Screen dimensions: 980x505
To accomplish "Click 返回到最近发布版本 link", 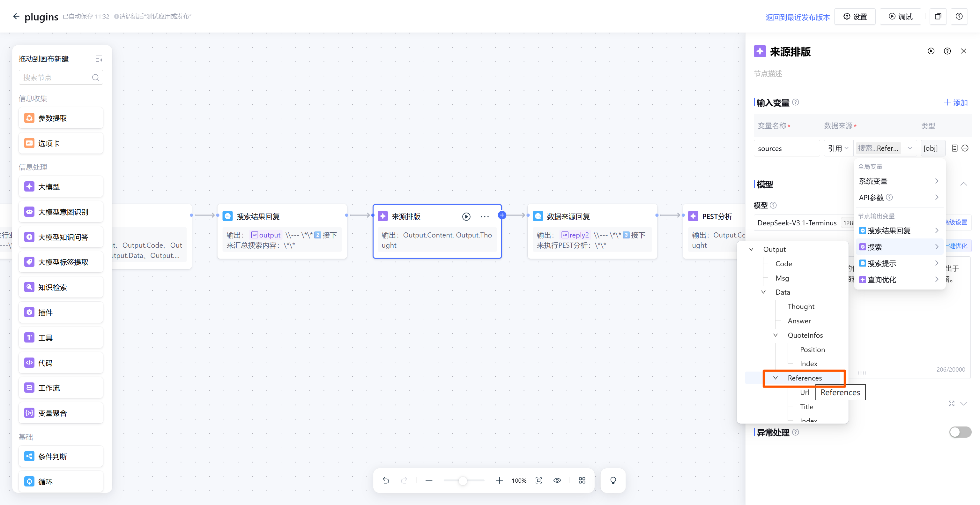I will (798, 17).
